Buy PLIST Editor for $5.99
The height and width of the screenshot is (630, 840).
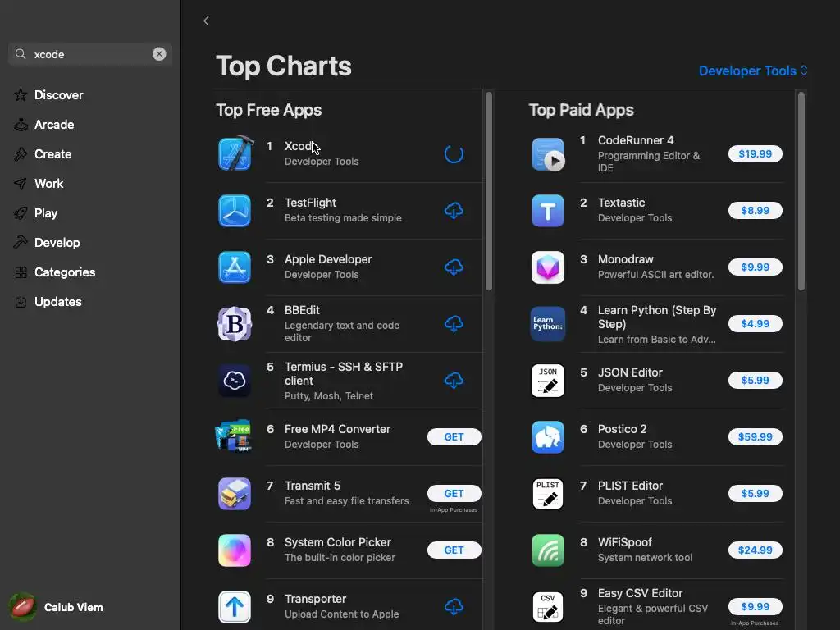click(755, 493)
